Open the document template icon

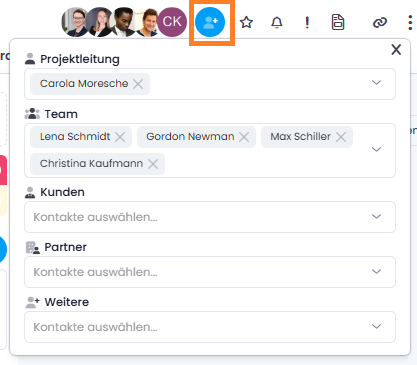[338, 22]
